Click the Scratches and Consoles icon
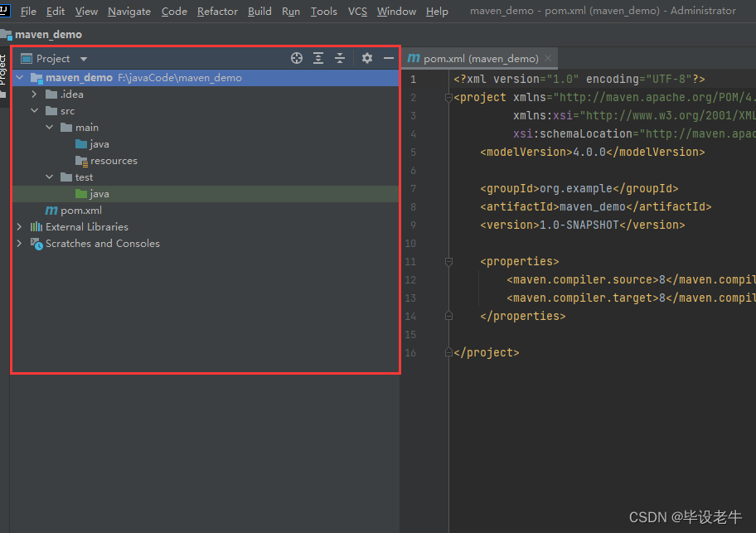The image size is (756, 533). pyautogui.click(x=36, y=244)
